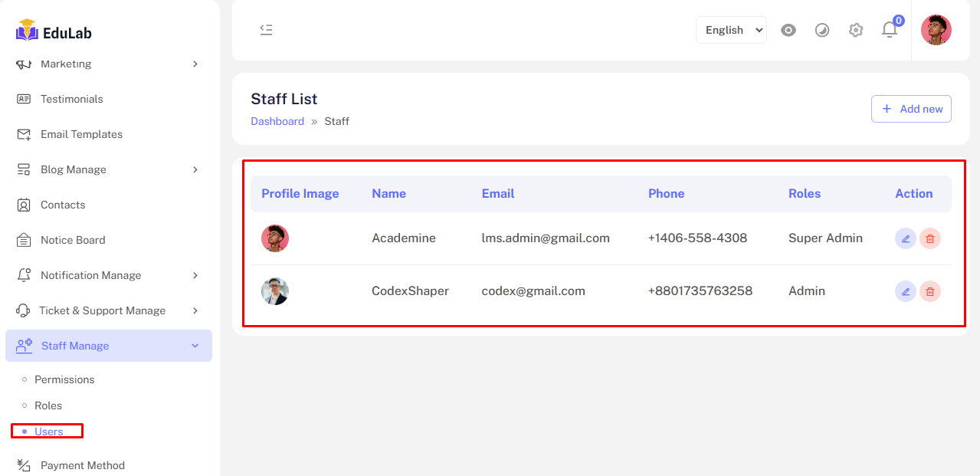Click the eye visibility icon in header

tap(788, 30)
